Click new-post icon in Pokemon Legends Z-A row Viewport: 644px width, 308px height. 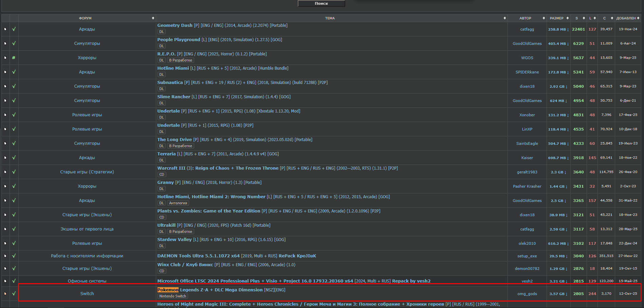[5, 294]
